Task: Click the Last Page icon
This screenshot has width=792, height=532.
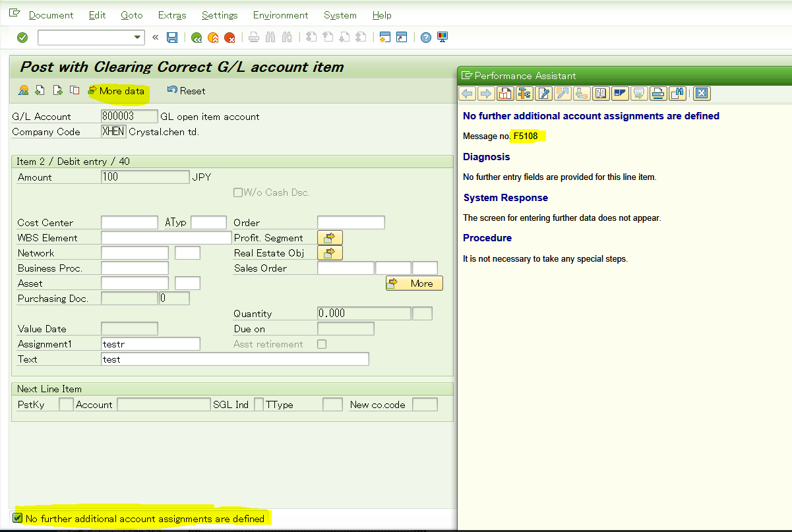Action: tap(361, 38)
